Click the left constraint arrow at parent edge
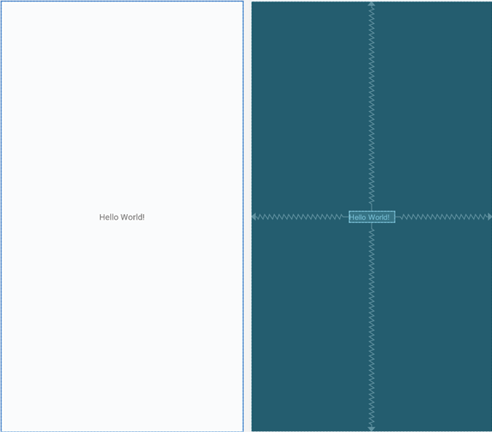 pyautogui.click(x=254, y=217)
